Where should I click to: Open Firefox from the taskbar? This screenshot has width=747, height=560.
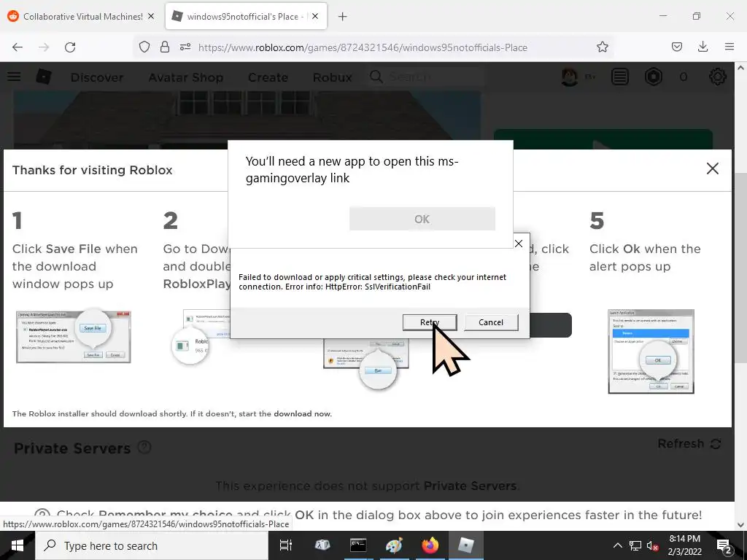[430, 545]
